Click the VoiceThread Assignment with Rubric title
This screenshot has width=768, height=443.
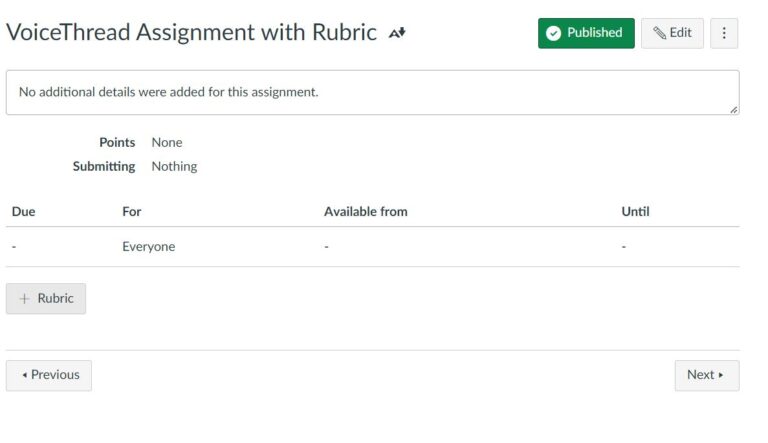[x=191, y=33]
